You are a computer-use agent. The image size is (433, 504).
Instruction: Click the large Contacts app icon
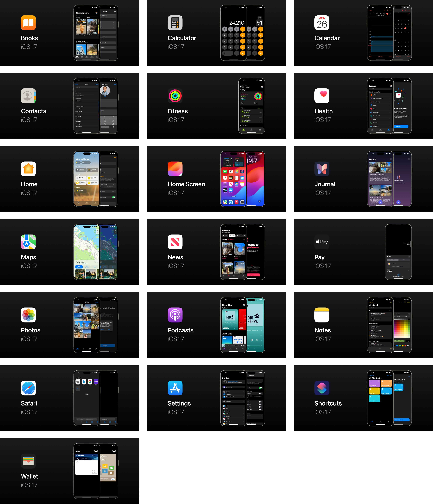coord(28,96)
